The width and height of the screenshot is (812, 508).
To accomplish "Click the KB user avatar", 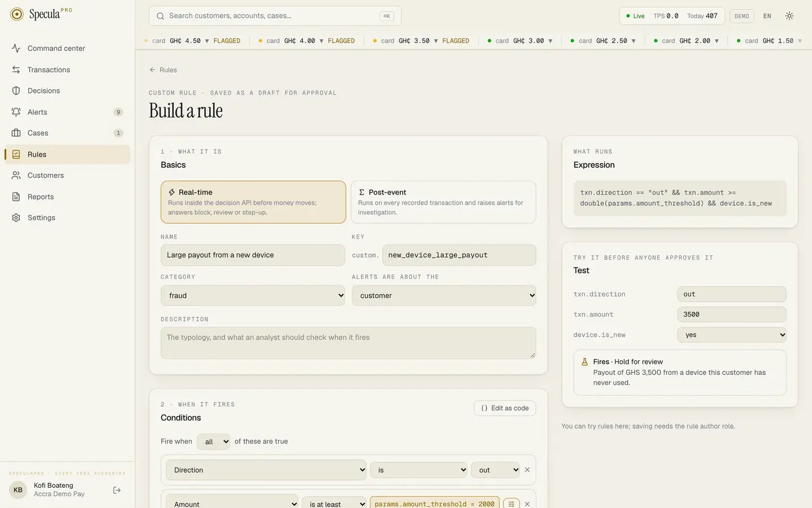I will point(18,490).
